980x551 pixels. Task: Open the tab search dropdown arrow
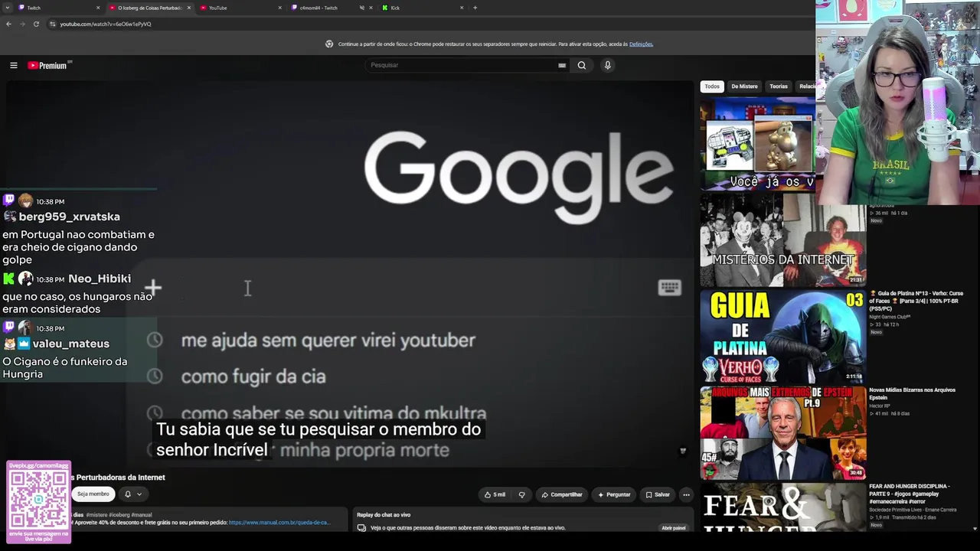click(x=8, y=8)
